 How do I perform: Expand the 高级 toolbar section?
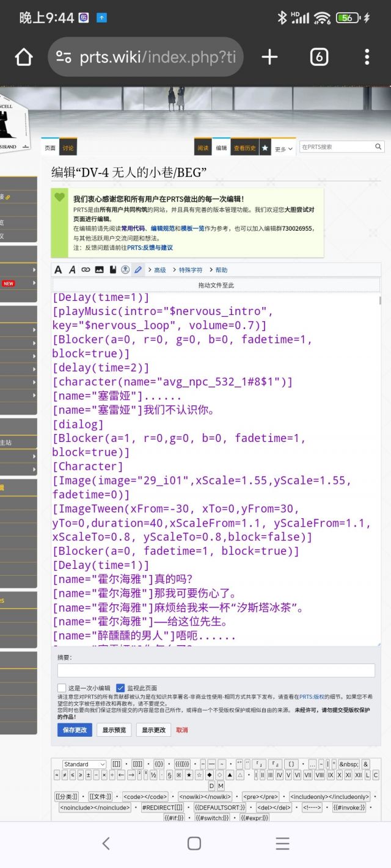pyautogui.click(x=157, y=270)
